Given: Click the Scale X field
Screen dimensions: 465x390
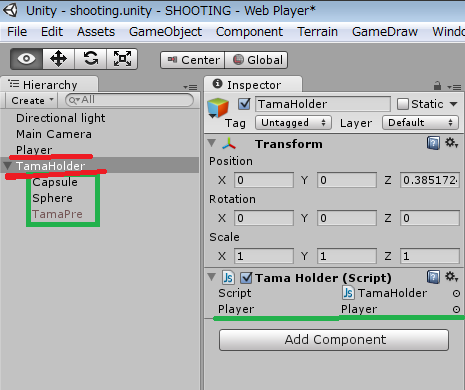Looking at the screenshot, I should click(264, 256).
